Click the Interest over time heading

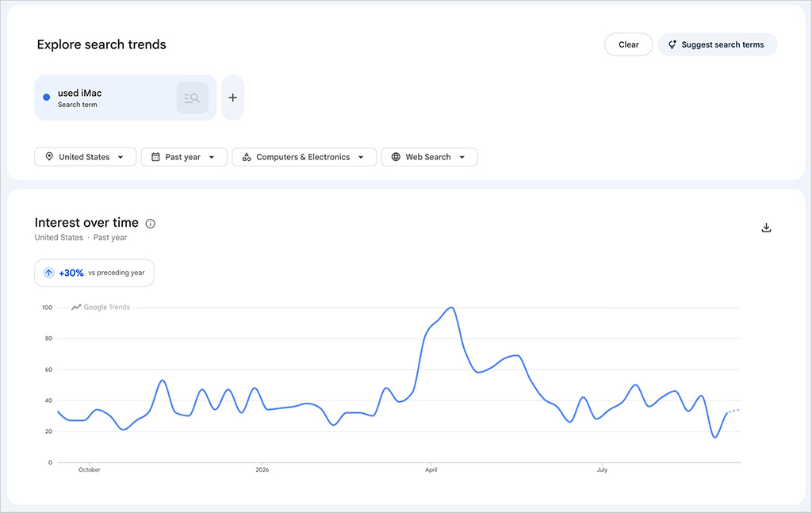pos(86,223)
